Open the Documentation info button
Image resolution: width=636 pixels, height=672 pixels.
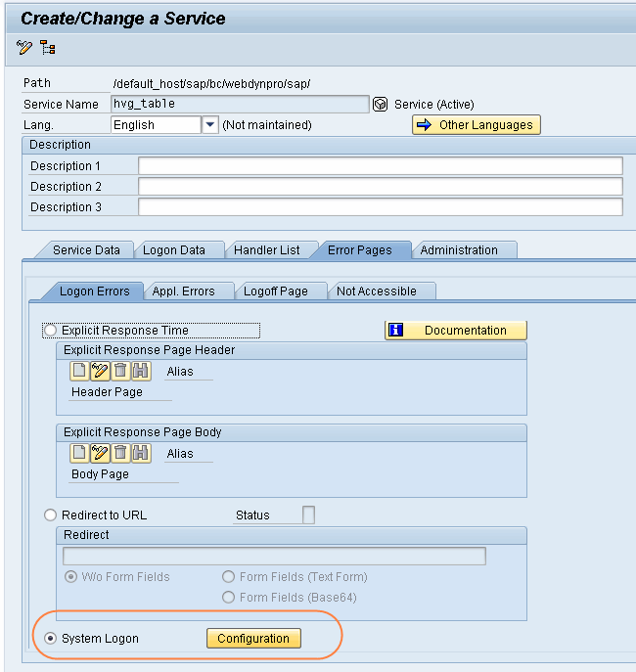tap(456, 331)
